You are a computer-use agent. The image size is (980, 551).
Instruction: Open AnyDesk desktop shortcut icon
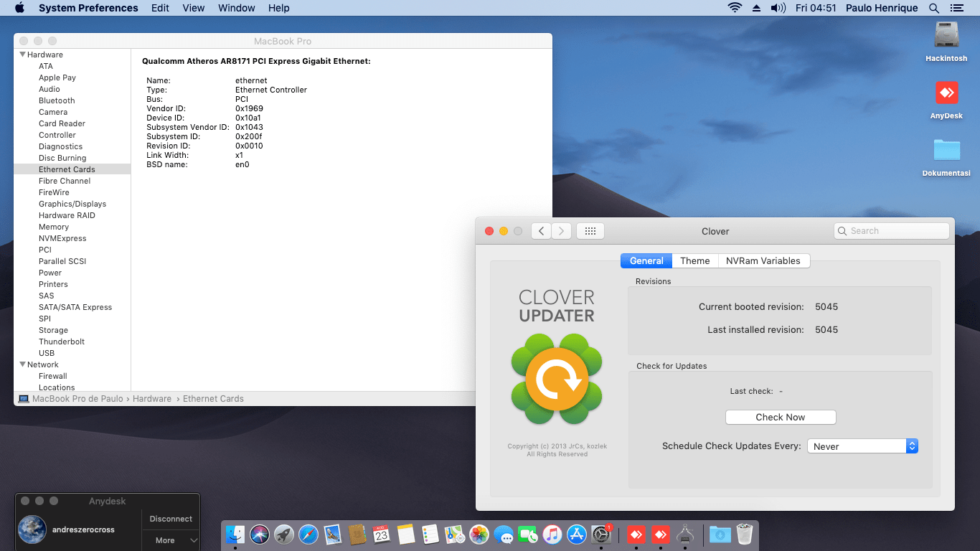tap(946, 93)
